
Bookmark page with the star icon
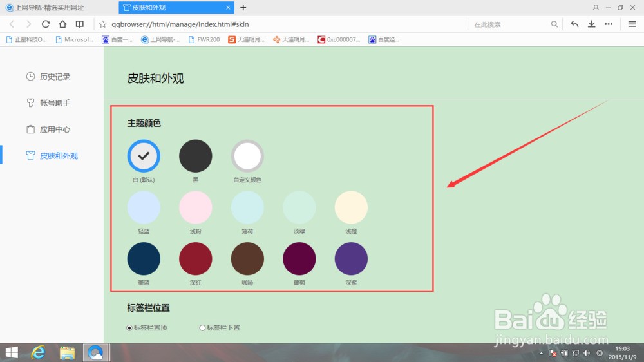(102, 24)
